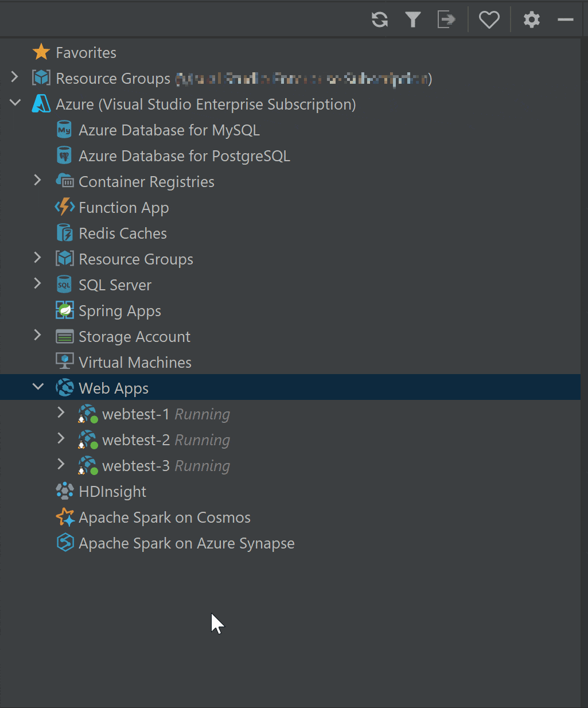Select the Spring Apps item

pos(120,311)
